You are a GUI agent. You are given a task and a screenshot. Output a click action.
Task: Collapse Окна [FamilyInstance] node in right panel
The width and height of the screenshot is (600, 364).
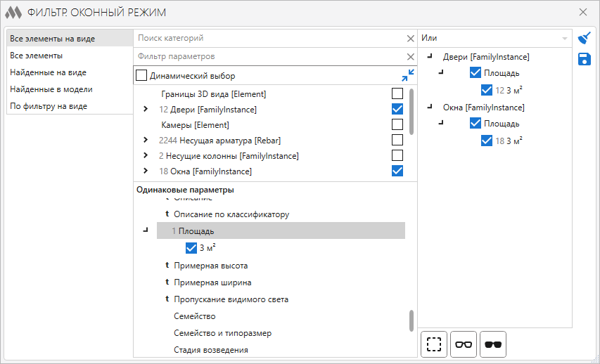(x=429, y=107)
